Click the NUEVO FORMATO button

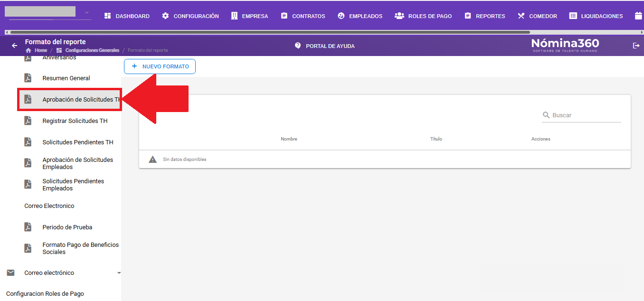(160, 66)
